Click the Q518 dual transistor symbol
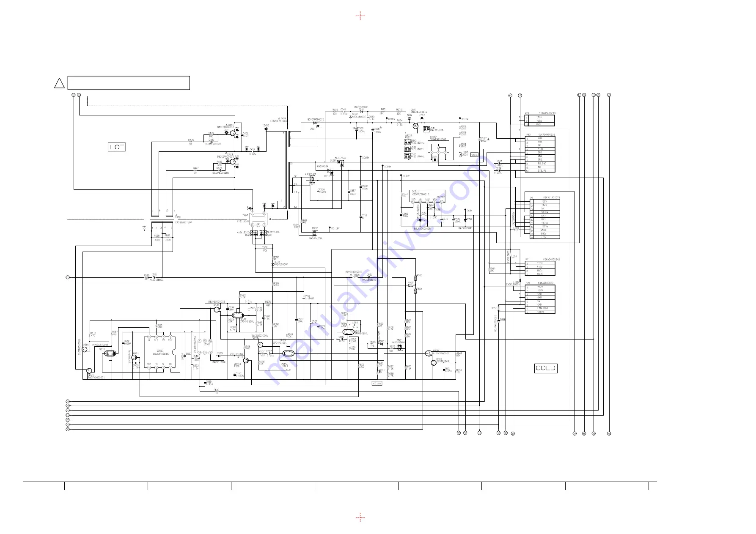Image resolution: width=756 pixels, height=534 pixels. [110, 353]
